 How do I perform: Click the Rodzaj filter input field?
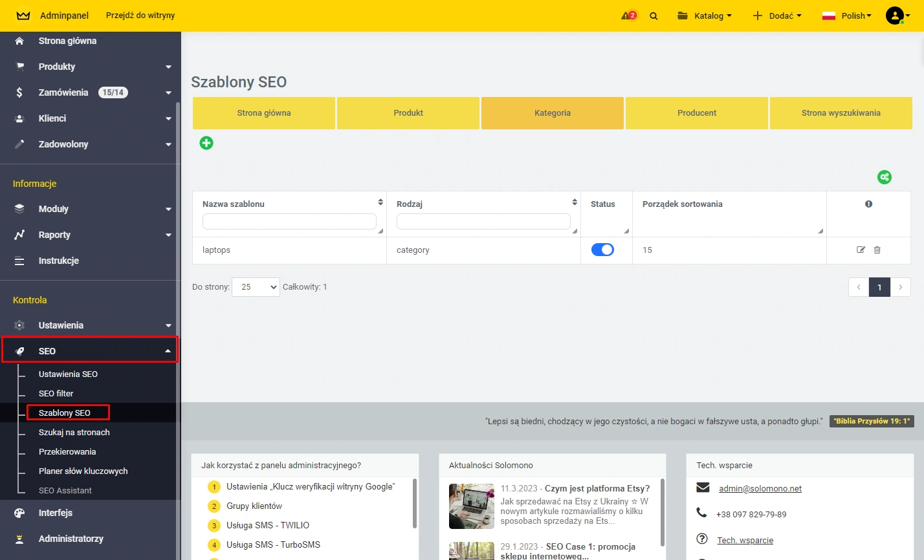tap(483, 221)
